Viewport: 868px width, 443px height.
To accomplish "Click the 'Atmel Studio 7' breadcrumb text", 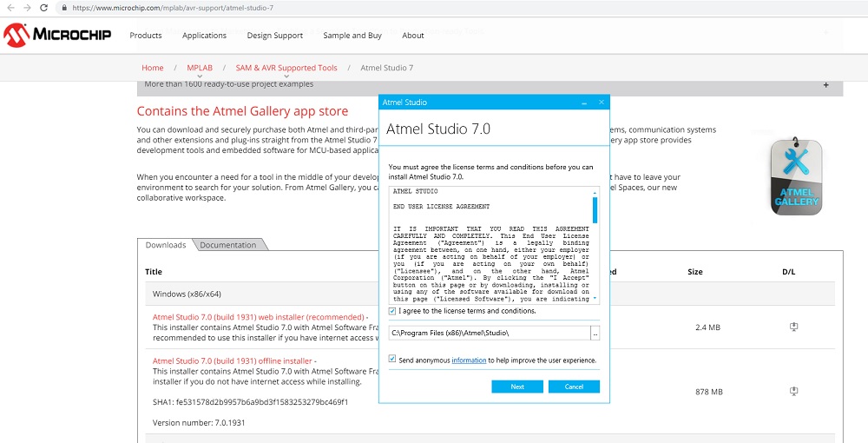I will tap(386, 68).
